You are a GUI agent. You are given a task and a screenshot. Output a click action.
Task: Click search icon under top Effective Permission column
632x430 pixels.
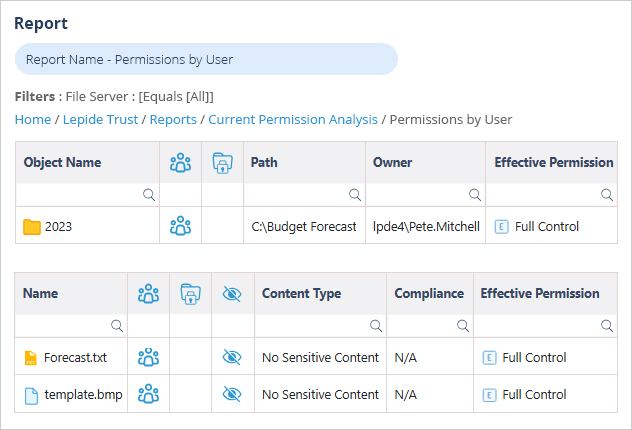(x=607, y=195)
